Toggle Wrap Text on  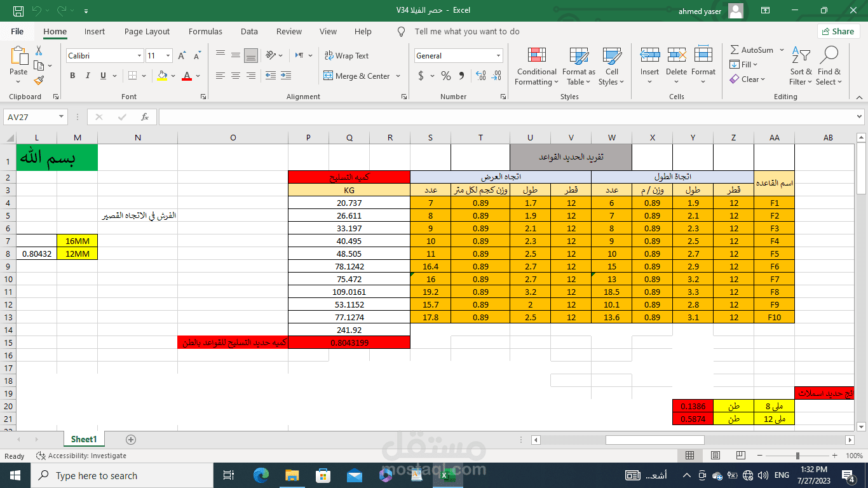coord(346,56)
